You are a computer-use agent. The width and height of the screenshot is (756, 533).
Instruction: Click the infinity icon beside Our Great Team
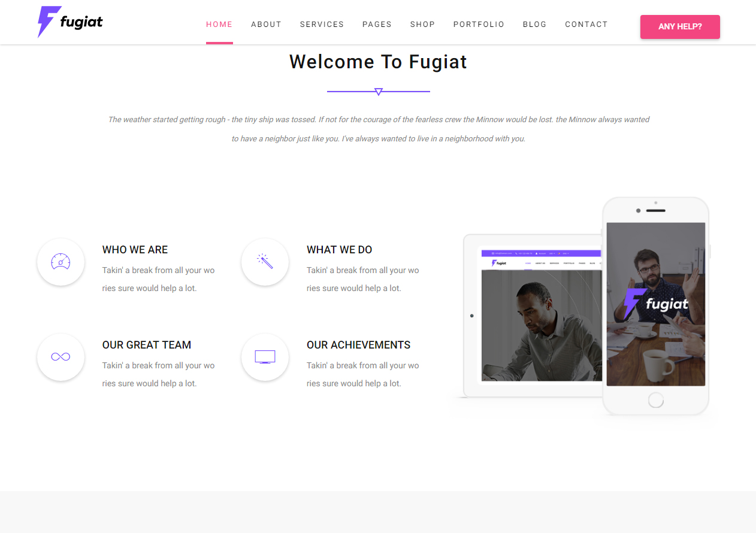[x=61, y=357]
